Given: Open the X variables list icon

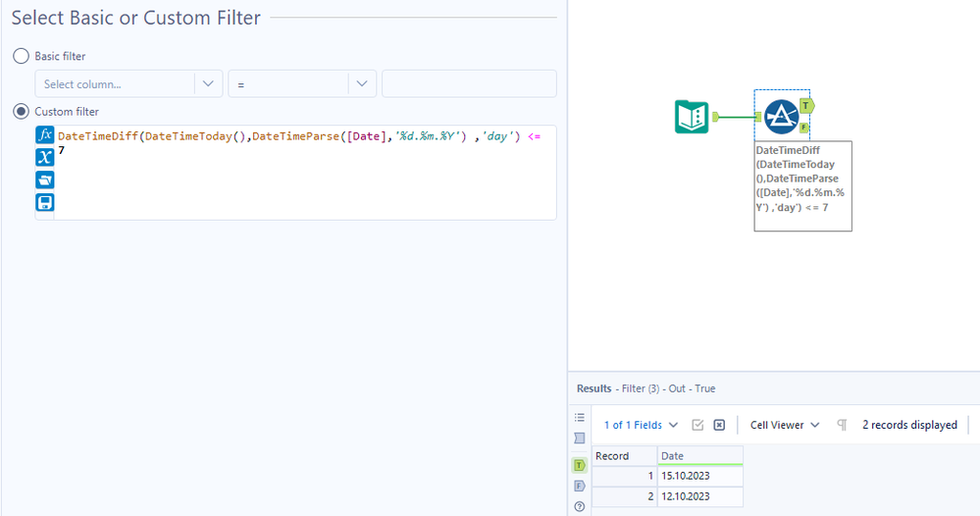Looking at the screenshot, I should click(44, 157).
